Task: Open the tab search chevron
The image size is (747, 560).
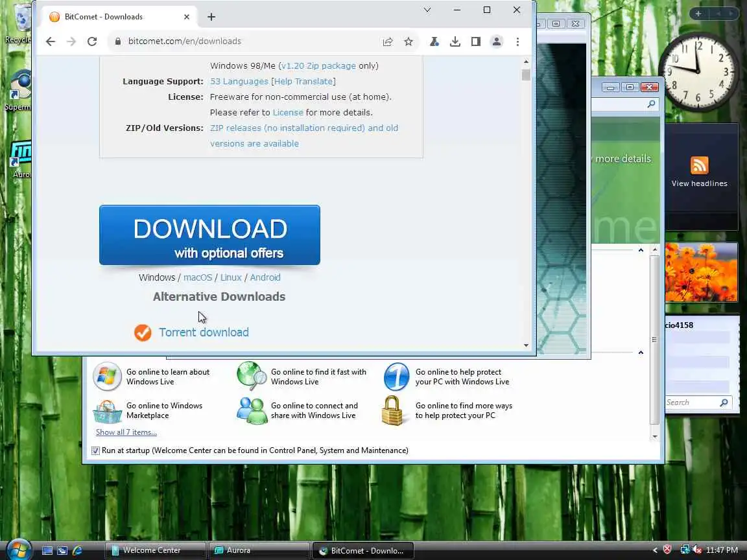Action: click(427, 10)
